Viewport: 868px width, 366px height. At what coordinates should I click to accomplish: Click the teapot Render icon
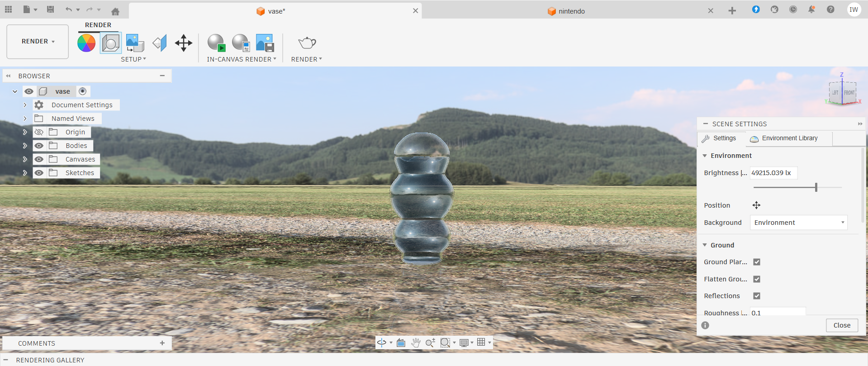click(x=307, y=43)
